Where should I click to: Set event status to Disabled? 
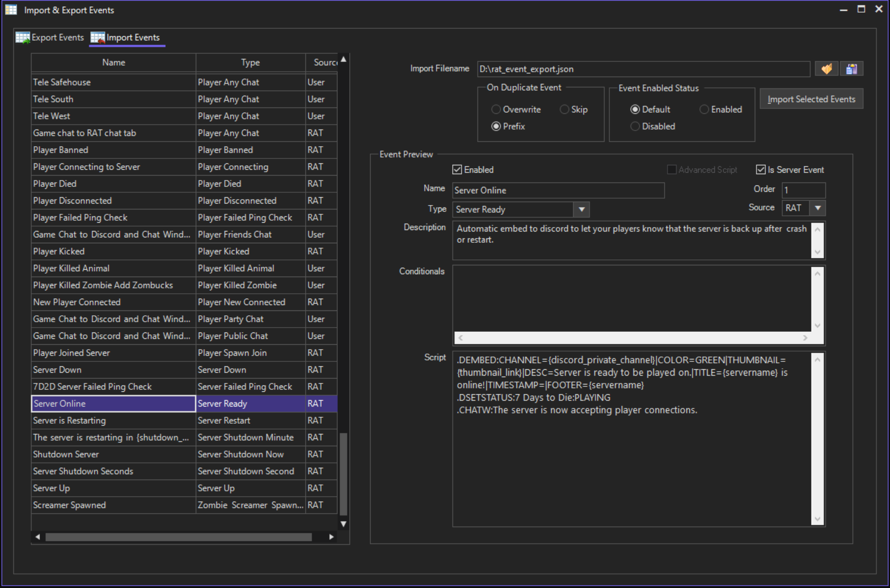point(635,127)
